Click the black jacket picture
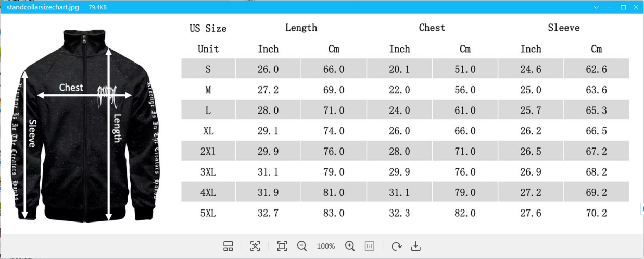 click(83, 125)
